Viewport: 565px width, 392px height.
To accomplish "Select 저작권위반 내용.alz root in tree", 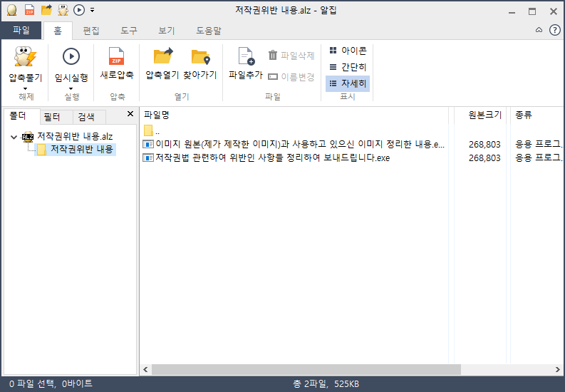I will pos(75,137).
